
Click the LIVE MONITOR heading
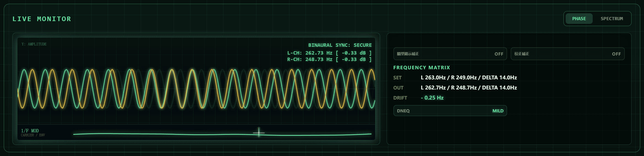coord(42,19)
